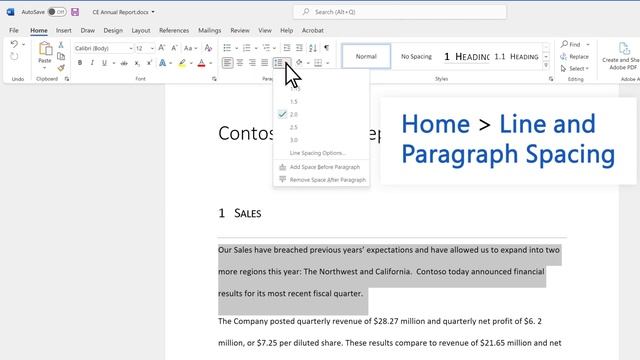This screenshot has width=640, height=360.
Task: Click the purple Save icon in title bar
Action: [75, 12]
